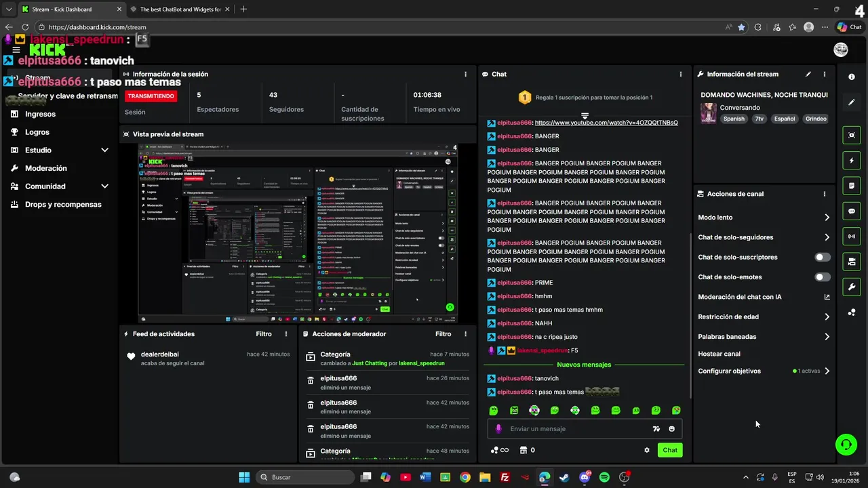Image resolution: width=868 pixels, height=488 pixels.
Task: Open Filtro in Feed de actividades
Action: [264, 334]
